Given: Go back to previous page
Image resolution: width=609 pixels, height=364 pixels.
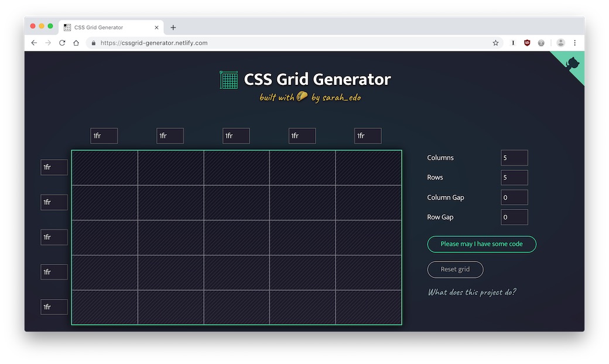Looking at the screenshot, I should tap(34, 43).
